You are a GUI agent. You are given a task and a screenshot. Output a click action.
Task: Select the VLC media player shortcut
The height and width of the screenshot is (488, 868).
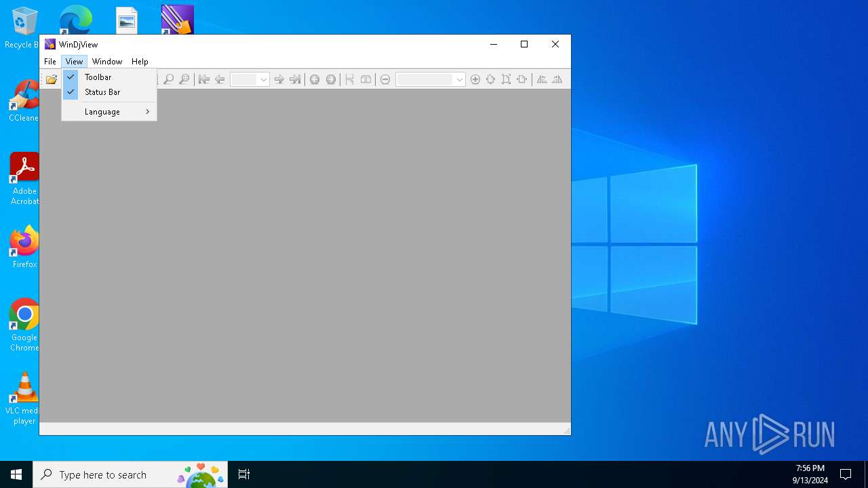[24, 399]
